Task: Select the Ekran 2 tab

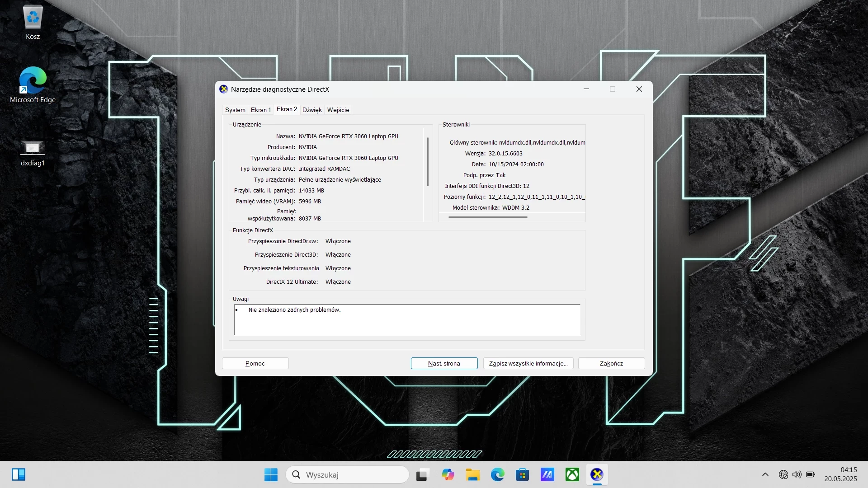Action: (287, 109)
